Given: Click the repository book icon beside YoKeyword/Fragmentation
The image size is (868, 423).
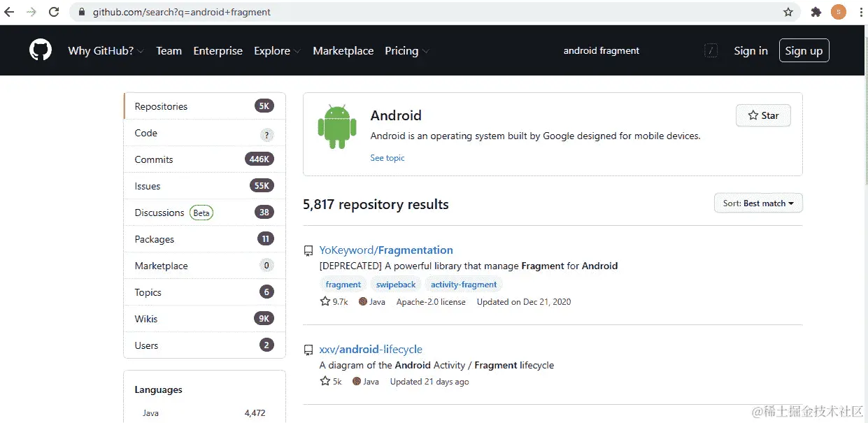Looking at the screenshot, I should [x=308, y=250].
